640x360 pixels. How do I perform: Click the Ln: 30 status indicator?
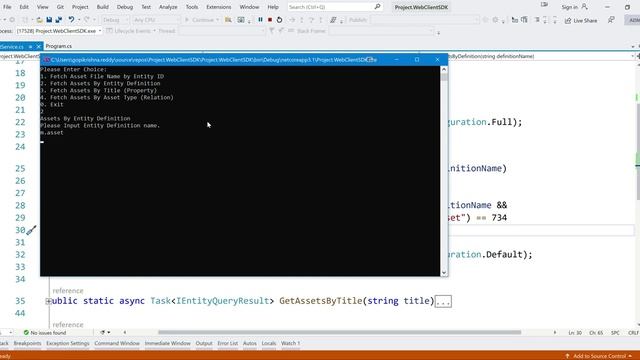[575, 333]
